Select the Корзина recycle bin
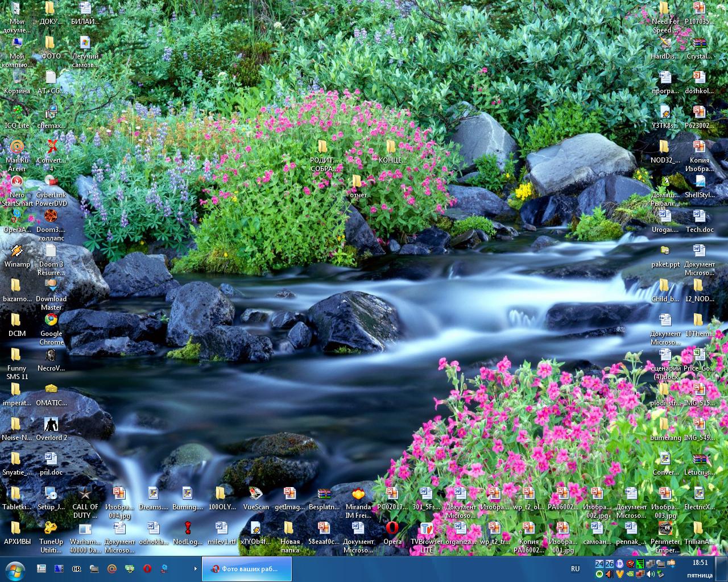 tap(17, 81)
